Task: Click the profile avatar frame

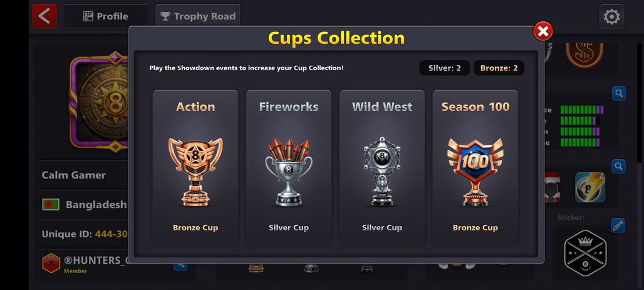Action: (100, 101)
